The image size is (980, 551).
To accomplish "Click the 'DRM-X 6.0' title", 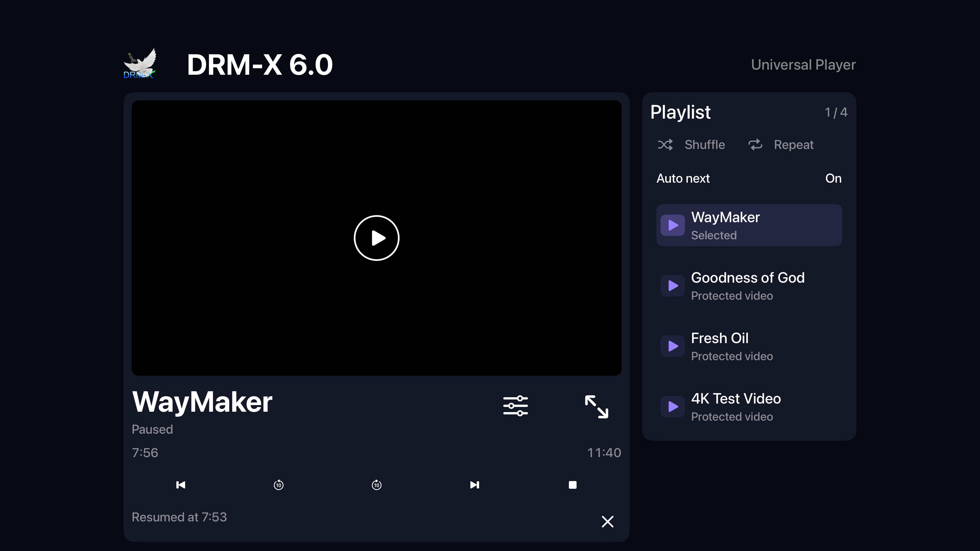I will click(260, 65).
